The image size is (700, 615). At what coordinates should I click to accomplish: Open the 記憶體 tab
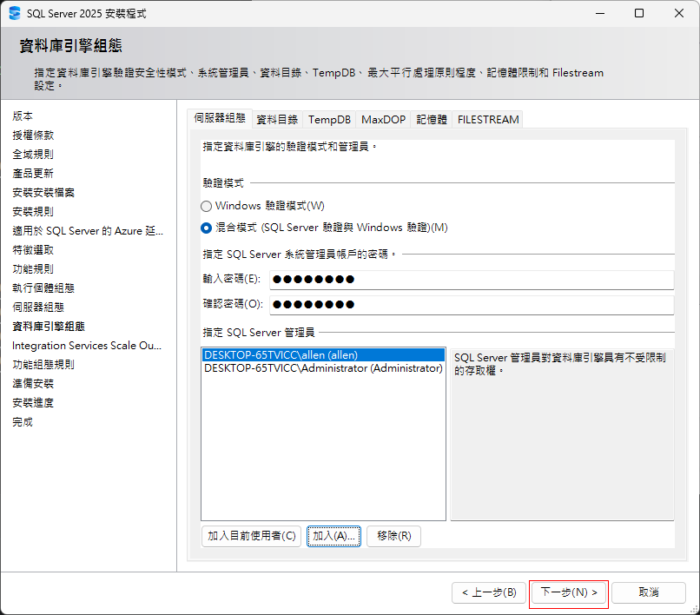pos(432,120)
